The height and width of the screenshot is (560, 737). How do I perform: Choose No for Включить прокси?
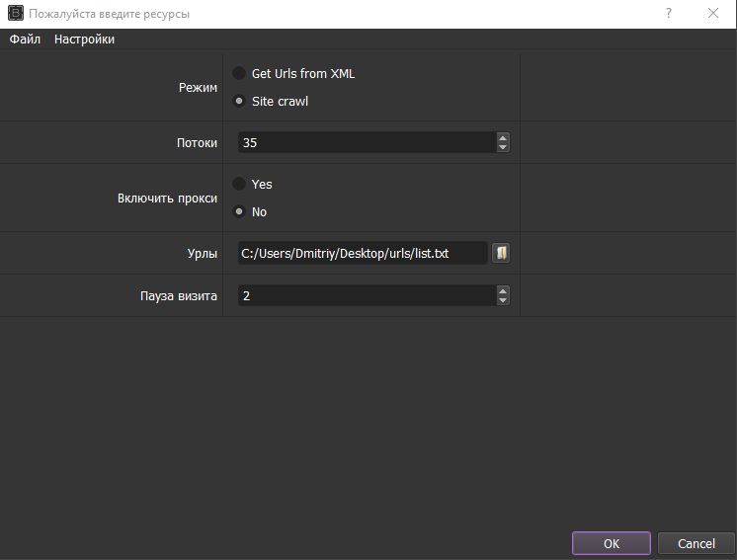[x=239, y=211]
